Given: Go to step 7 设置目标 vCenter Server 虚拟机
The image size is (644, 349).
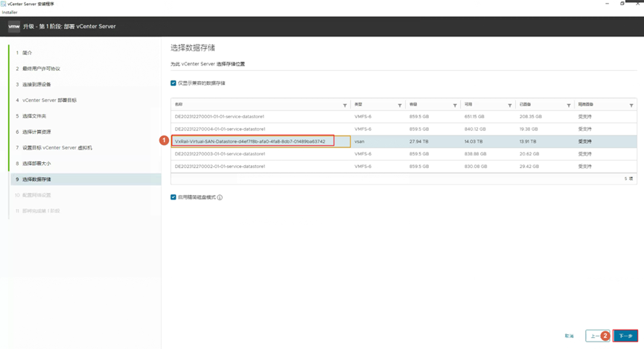Looking at the screenshot, I should coord(57,147).
